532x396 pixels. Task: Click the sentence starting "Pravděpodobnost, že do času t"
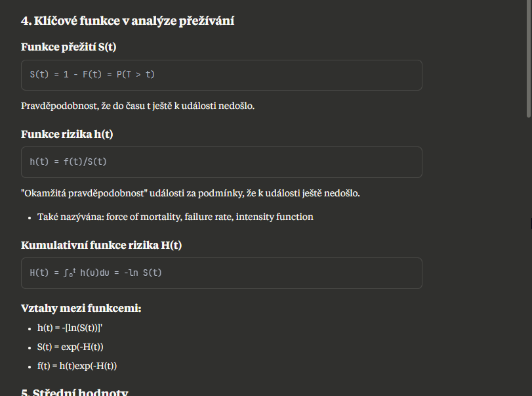(x=138, y=106)
